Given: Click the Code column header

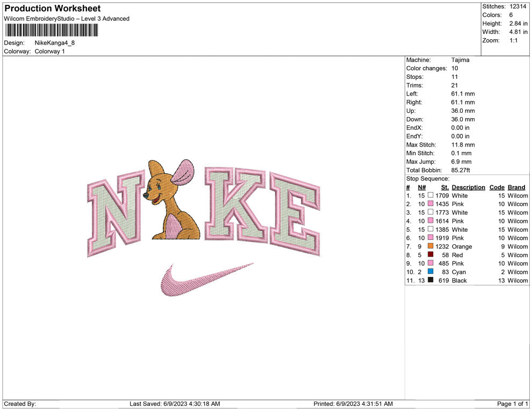Looking at the screenshot, I should (497, 187).
